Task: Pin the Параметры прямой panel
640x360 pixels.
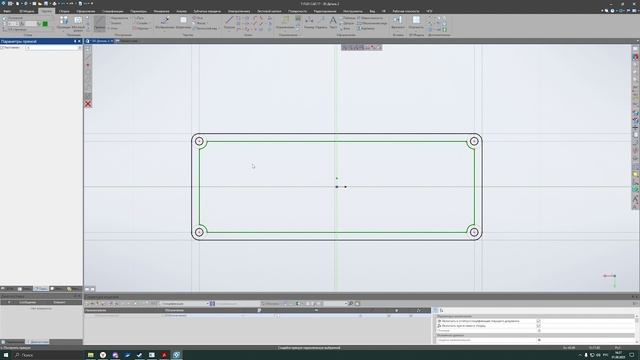Action: click(x=75, y=41)
